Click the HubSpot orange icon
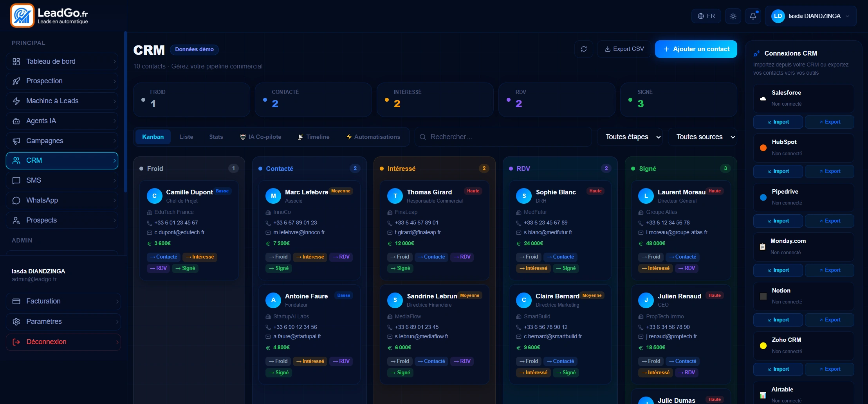868x404 pixels. point(763,148)
